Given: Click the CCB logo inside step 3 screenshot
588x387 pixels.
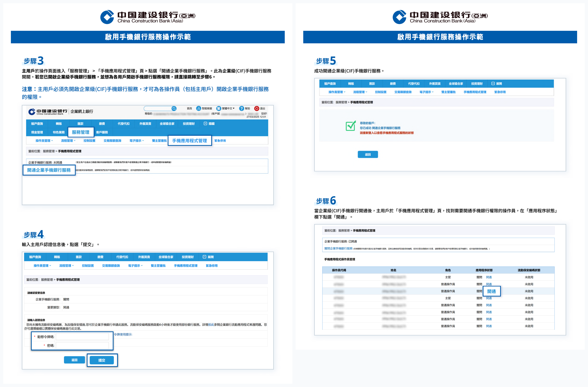Looking at the screenshot, I should pos(48,112).
